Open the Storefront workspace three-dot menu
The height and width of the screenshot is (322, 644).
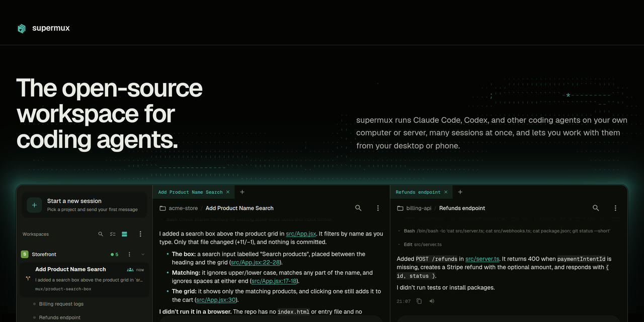tap(129, 255)
